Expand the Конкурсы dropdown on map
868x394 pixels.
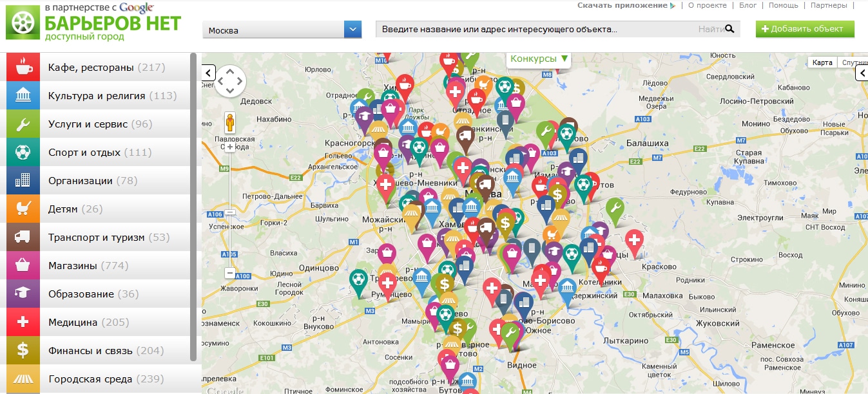(x=539, y=59)
